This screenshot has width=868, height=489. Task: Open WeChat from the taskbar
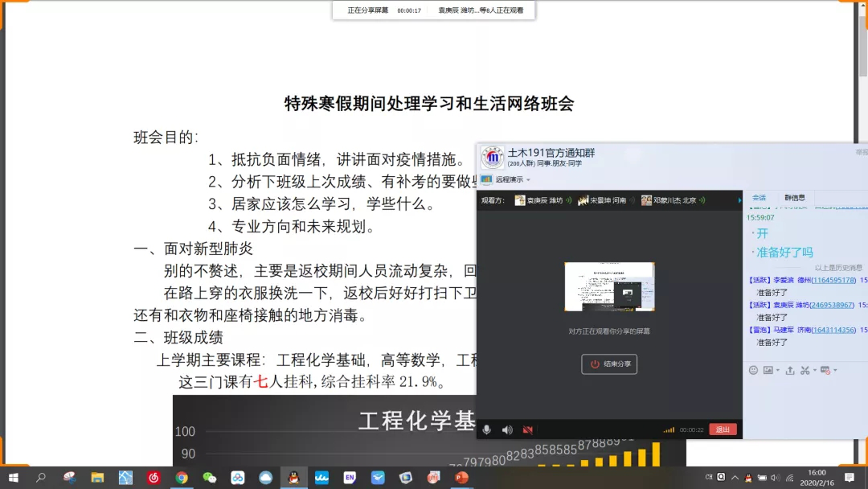coord(210,478)
